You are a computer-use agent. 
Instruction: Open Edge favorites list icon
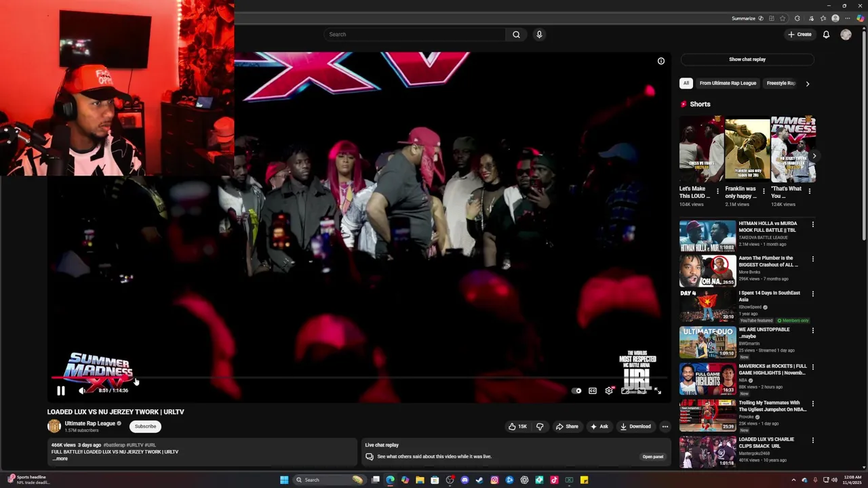823,18
